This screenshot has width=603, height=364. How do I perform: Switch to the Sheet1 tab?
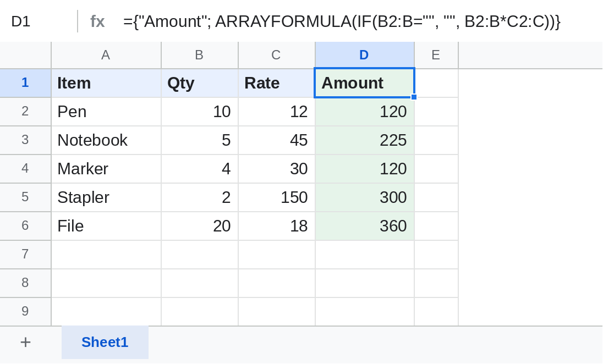click(x=105, y=342)
